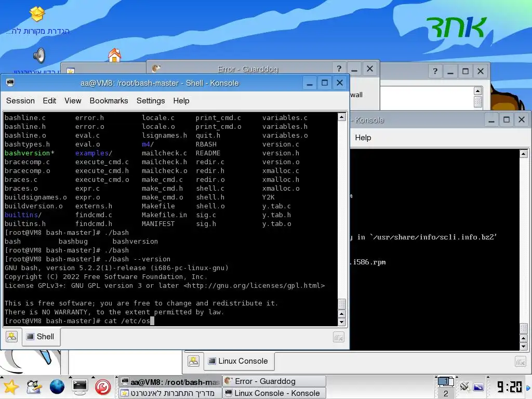Click the gnu.org licenses URL text
Image resolution: width=532 pixels, height=399 pixels.
pyautogui.click(x=254, y=286)
